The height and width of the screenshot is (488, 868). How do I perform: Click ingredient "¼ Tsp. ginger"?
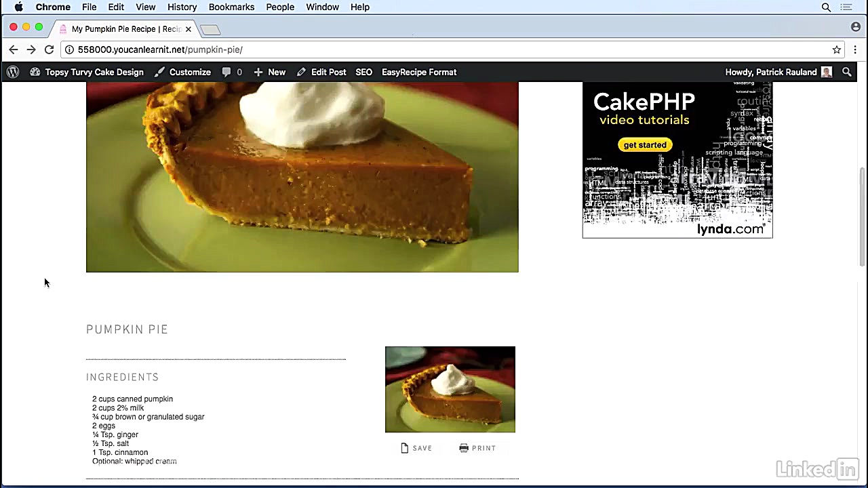[x=115, y=434]
